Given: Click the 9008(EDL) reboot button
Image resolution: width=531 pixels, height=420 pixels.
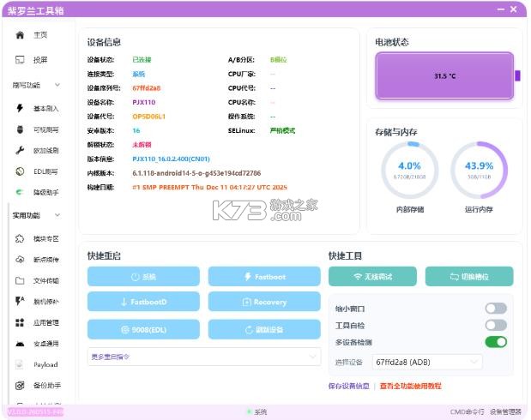Looking at the screenshot, I should [x=143, y=329].
